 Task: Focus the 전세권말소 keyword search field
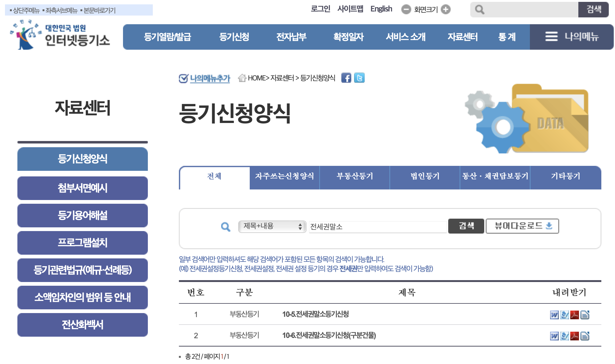pyautogui.click(x=377, y=227)
